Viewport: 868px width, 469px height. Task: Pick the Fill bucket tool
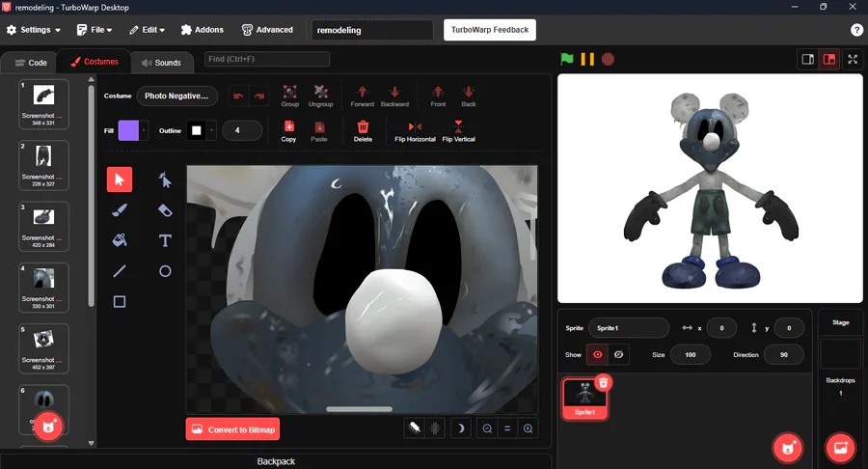point(120,240)
